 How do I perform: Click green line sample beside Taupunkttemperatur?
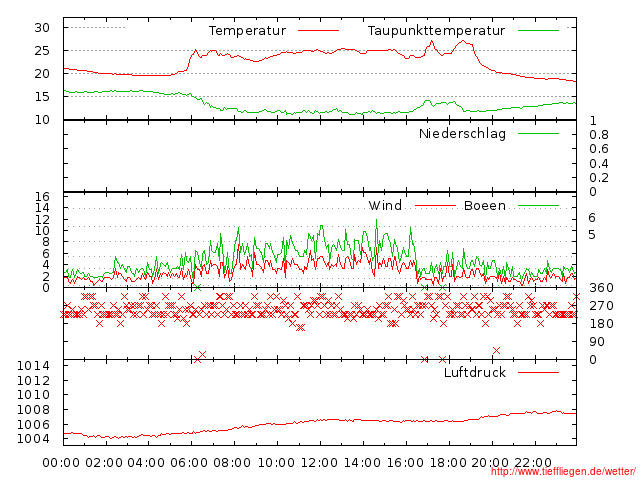538,31
